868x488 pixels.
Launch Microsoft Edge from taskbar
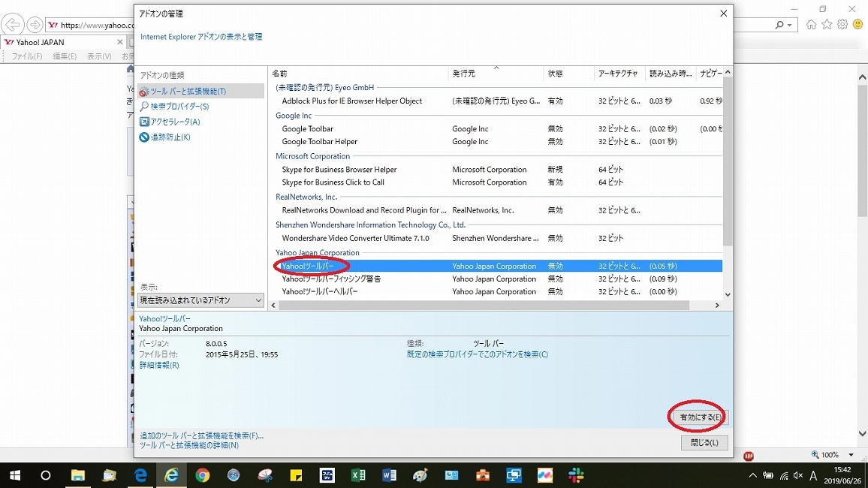tap(140, 475)
